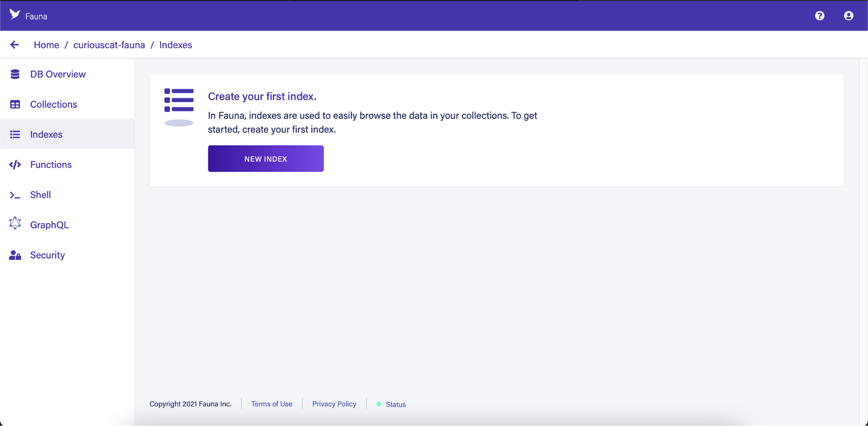Open the help question mark icon
The width and height of the screenshot is (868, 426).
(819, 16)
